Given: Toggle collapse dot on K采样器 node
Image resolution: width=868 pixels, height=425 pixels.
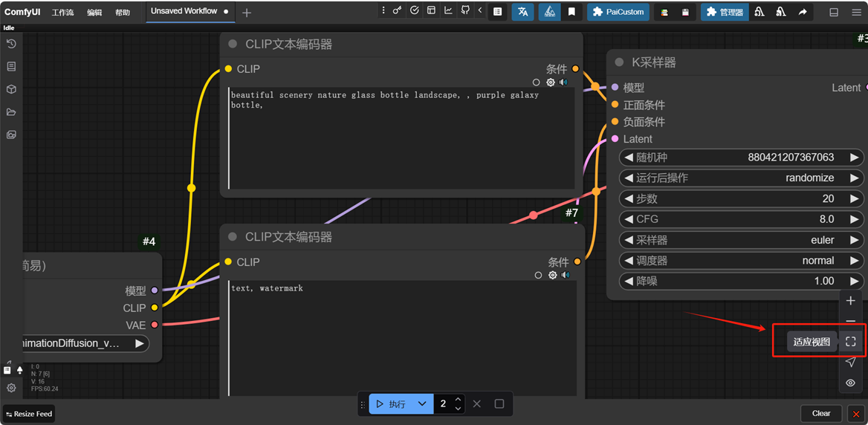Looking at the screenshot, I should [619, 62].
